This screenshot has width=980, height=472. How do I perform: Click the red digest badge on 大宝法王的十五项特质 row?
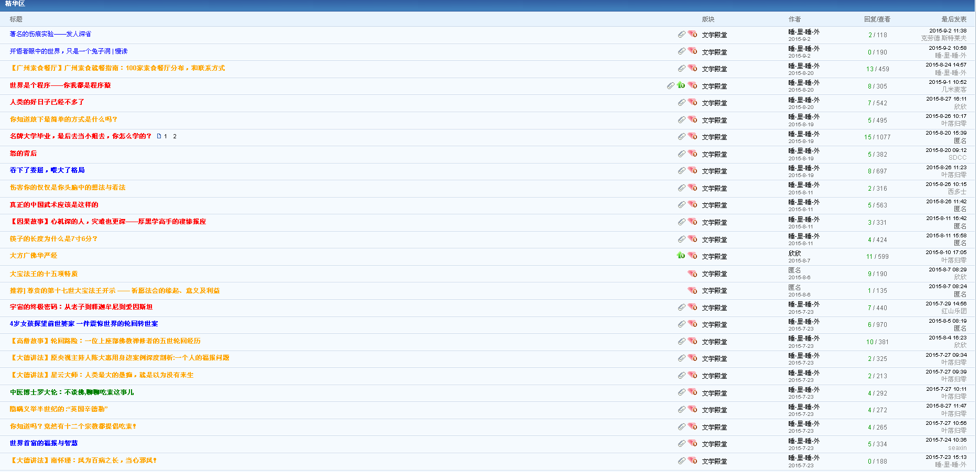693,273
